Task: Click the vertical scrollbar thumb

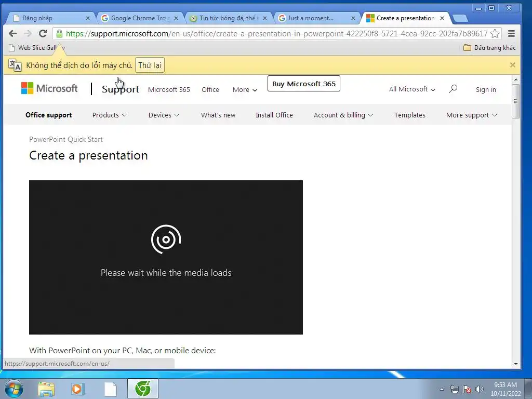Action: pyautogui.click(x=516, y=101)
